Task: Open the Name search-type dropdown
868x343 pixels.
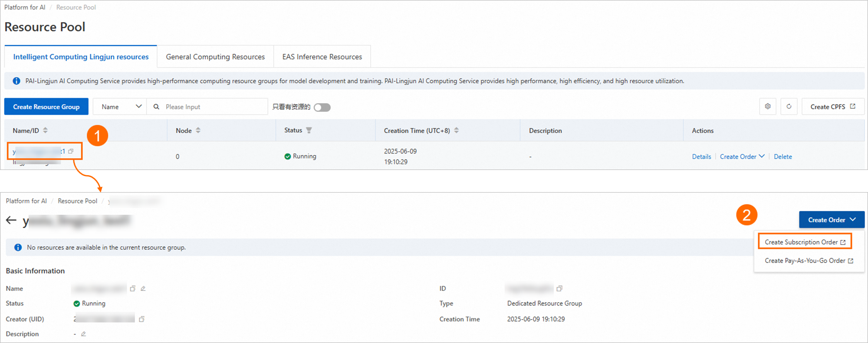Action: [120, 107]
